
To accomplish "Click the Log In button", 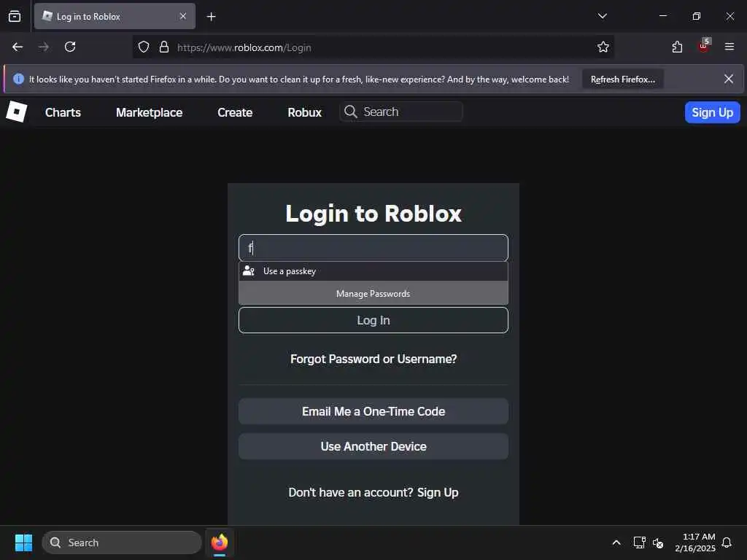I will click(373, 320).
